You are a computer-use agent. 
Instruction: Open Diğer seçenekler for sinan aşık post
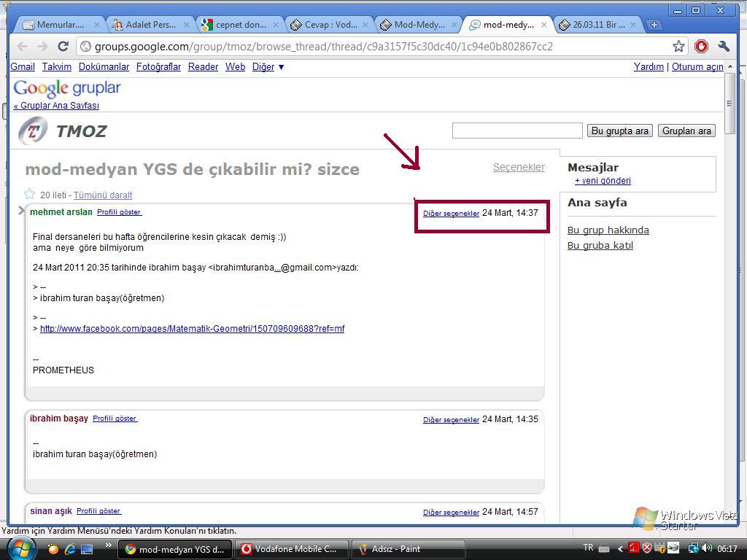click(x=451, y=513)
